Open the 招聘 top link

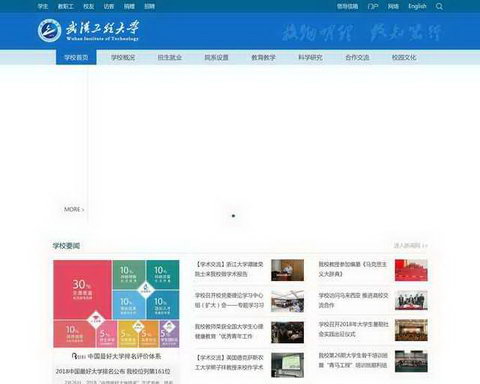click(x=149, y=6)
